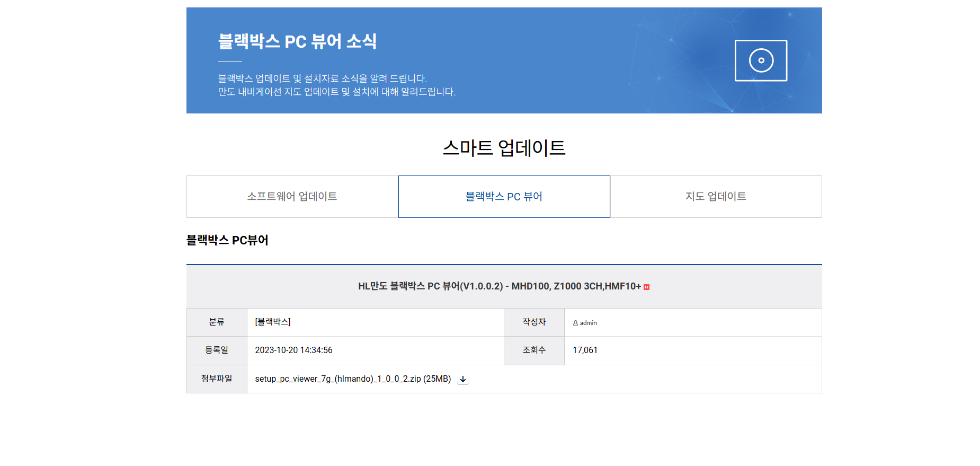
Task: Click the 분류 row label
Action: click(217, 322)
